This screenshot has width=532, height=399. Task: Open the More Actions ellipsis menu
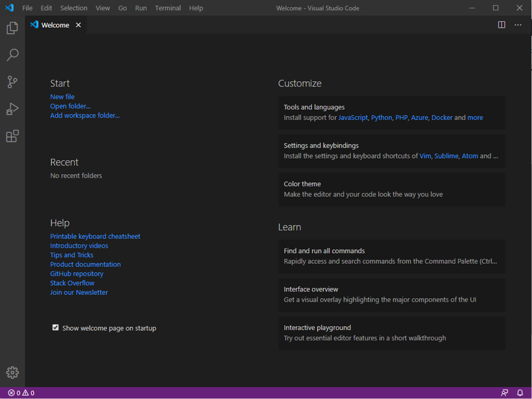pyautogui.click(x=518, y=25)
